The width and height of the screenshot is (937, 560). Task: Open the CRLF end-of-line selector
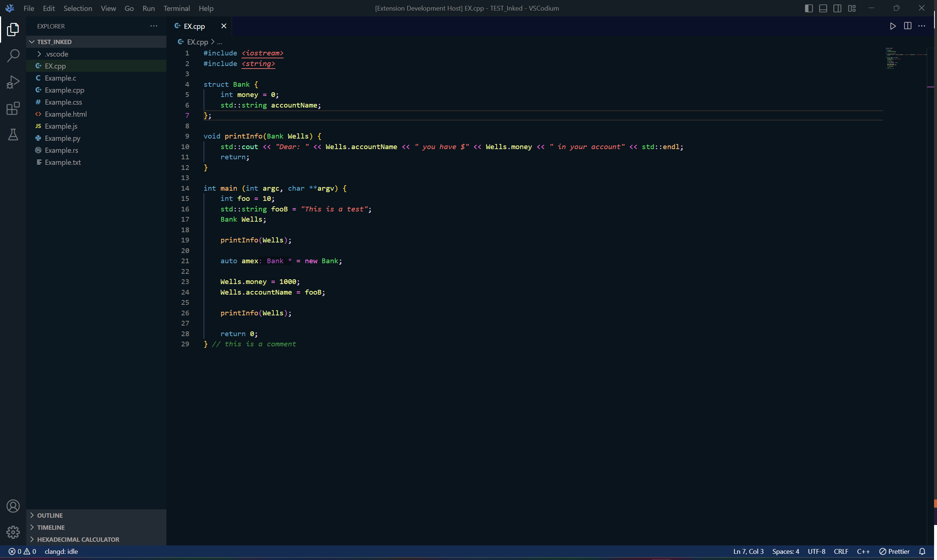click(x=841, y=551)
